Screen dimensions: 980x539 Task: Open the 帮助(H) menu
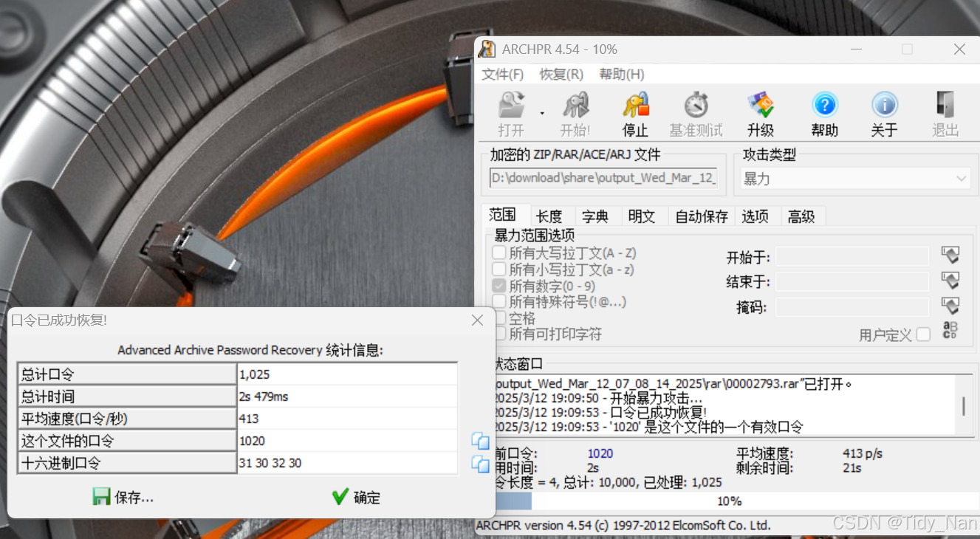(622, 75)
